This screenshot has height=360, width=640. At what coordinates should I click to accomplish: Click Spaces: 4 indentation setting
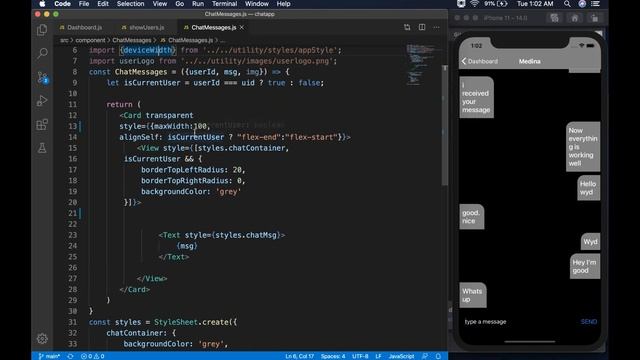point(333,356)
